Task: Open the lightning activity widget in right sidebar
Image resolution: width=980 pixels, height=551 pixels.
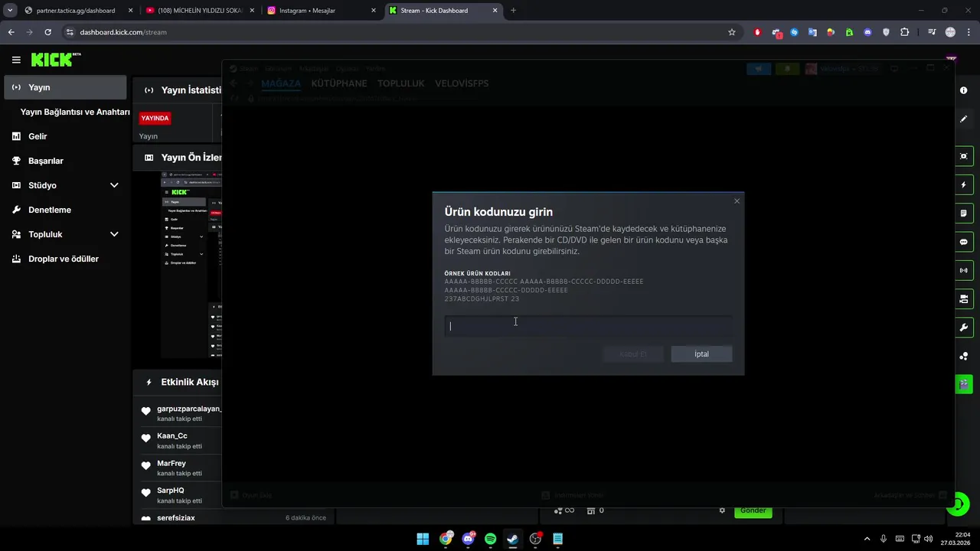Action: coord(964,185)
